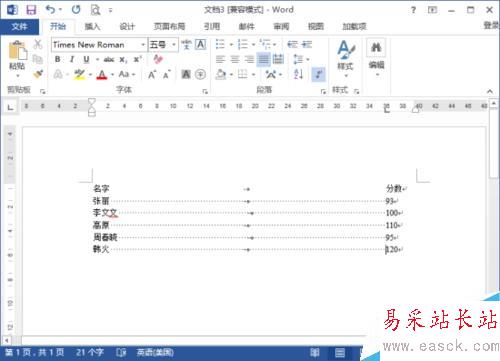Viewport: 500px width, 361px height.
Task: Open the phonetic guide tool
Action: (186, 44)
